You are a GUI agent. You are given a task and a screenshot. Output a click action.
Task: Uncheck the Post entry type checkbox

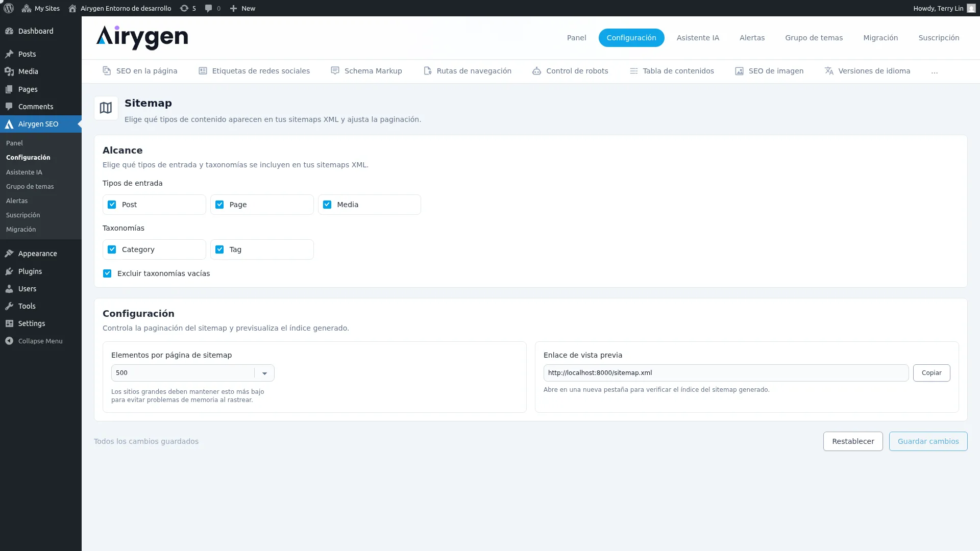point(112,205)
